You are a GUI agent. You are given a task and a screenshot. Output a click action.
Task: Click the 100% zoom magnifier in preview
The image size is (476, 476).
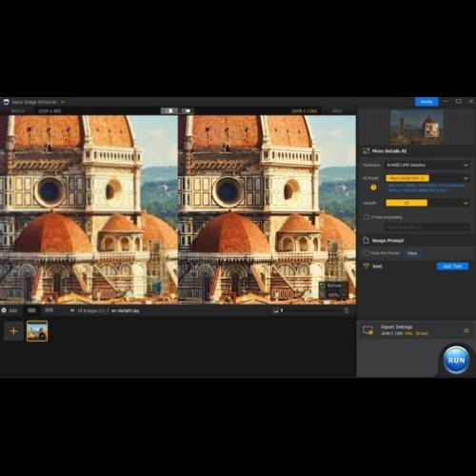click(323, 295)
